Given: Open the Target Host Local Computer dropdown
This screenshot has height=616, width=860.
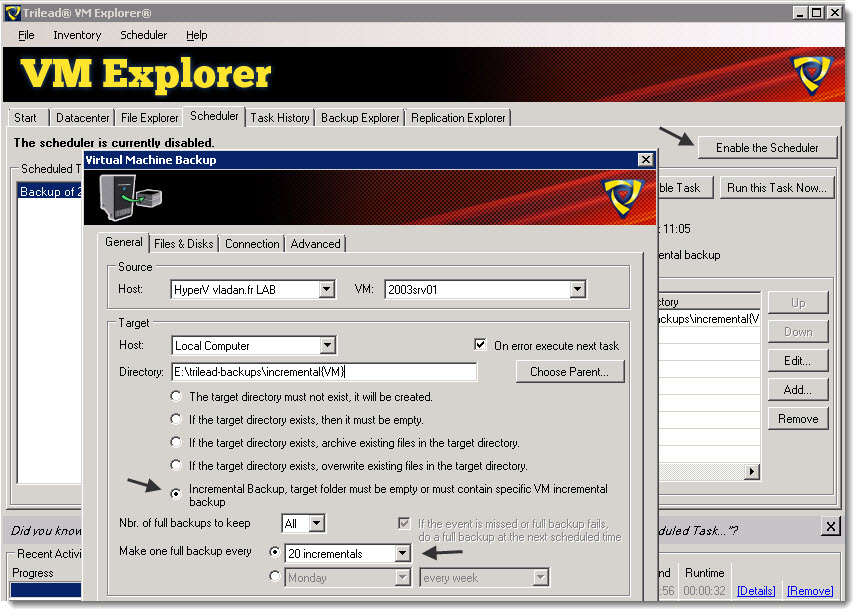Looking at the screenshot, I should 327,345.
